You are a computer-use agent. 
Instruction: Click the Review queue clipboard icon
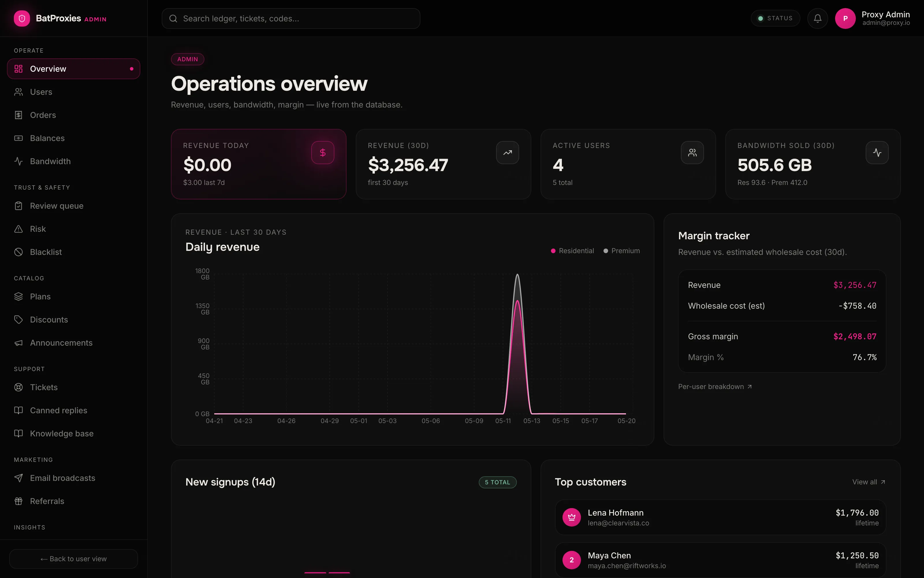click(18, 206)
